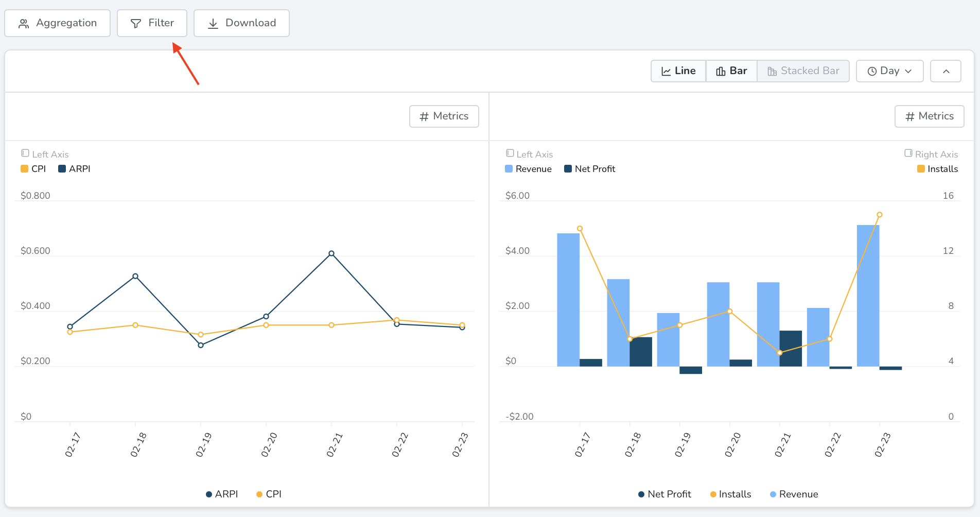Click the Revenue bar for 02-23
The image size is (980, 517).
pyautogui.click(x=868, y=296)
